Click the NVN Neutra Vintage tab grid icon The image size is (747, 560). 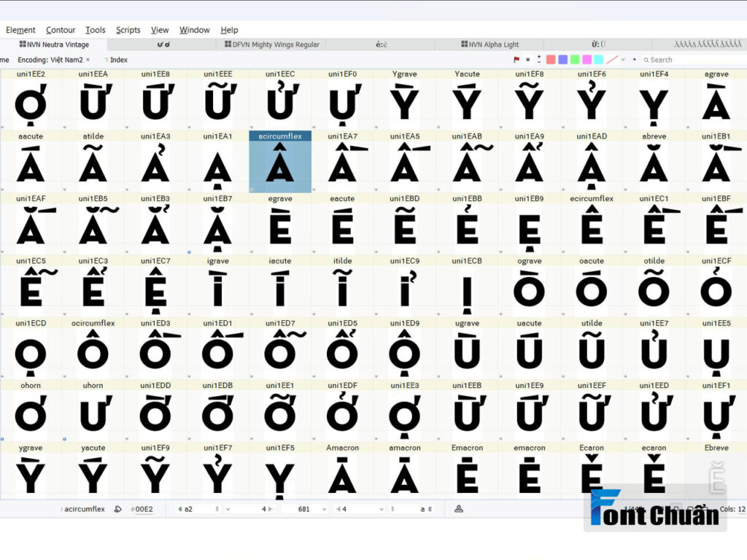23,44
